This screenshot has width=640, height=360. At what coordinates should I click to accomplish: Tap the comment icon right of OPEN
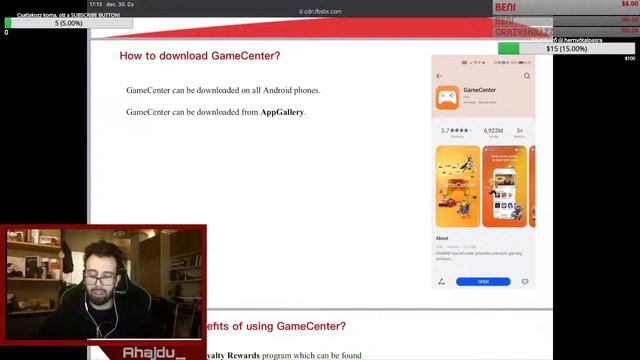point(525,282)
